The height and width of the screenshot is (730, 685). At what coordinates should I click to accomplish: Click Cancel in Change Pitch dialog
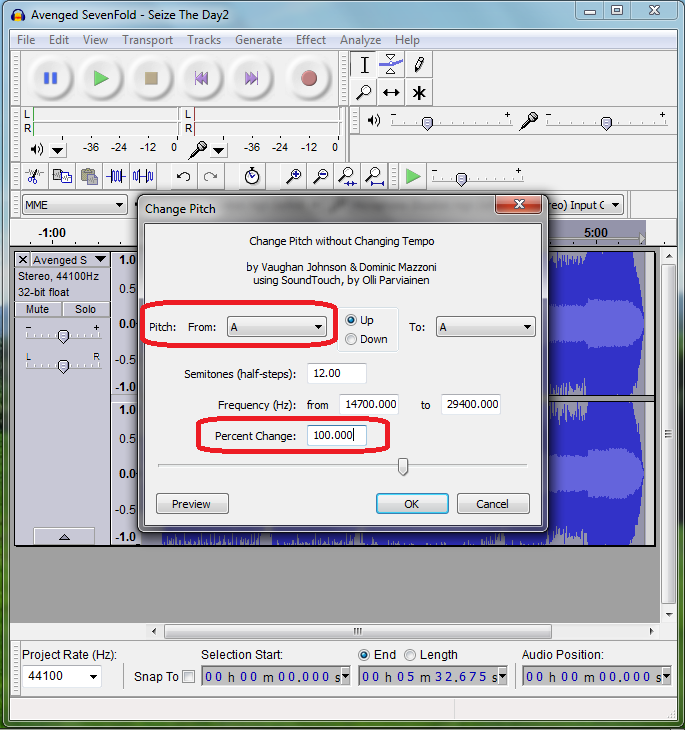pos(493,504)
